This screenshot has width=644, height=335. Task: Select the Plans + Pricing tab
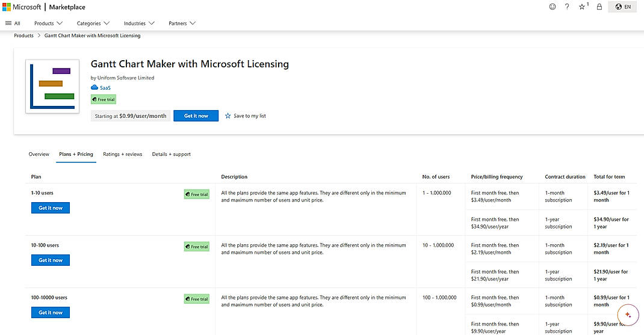[76, 155]
